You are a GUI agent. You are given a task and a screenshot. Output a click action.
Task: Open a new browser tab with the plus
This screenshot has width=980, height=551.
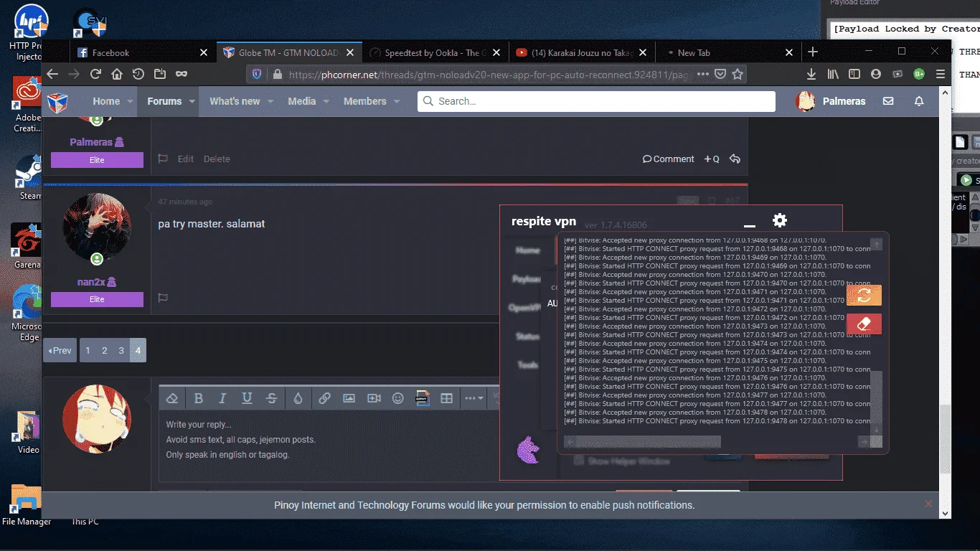pos(813,52)
